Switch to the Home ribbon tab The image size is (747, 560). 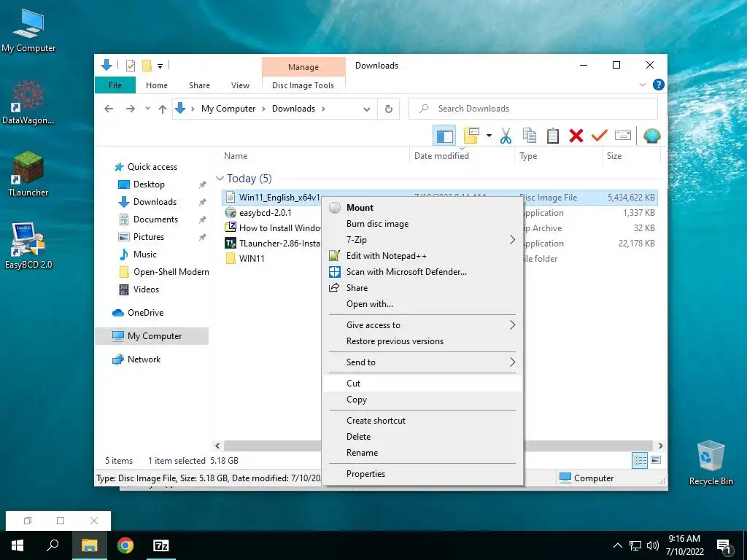click(x=157, y=85)
